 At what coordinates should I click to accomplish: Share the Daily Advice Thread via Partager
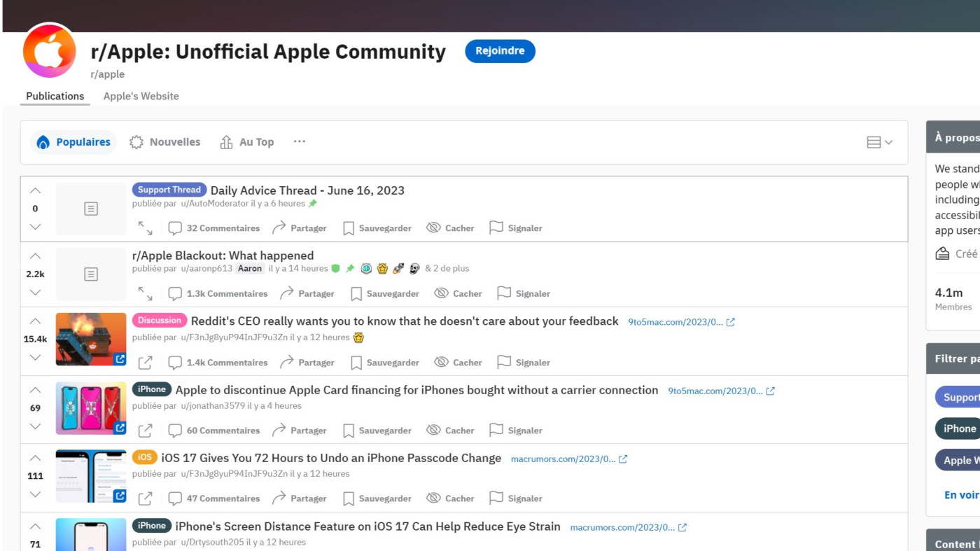[x=300, y=228]
